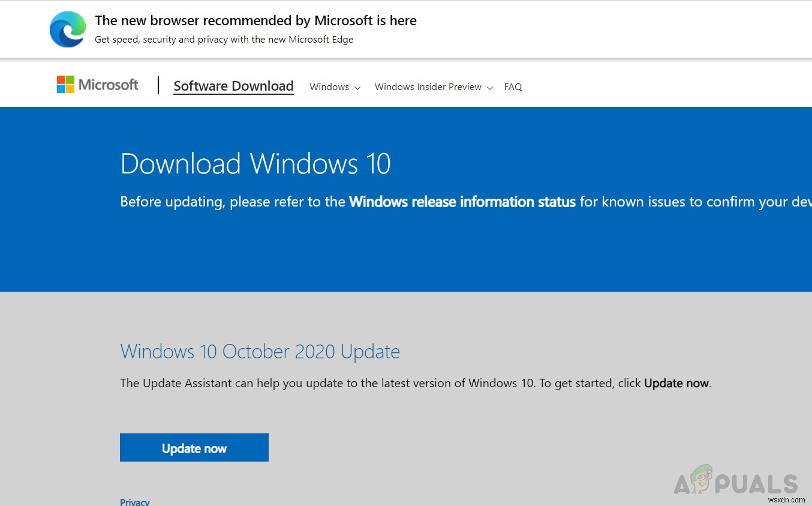
Task: Click the Download Windows 10 heading
Action: (255, 163)
